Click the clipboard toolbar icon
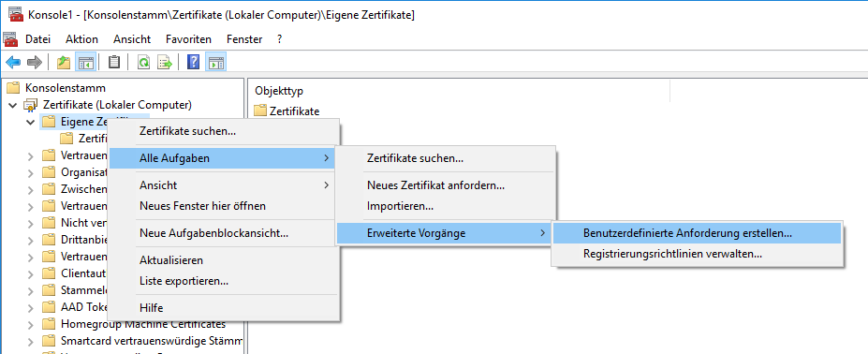The width and height of the screenshot is (868, 354). tap(114, 62)
